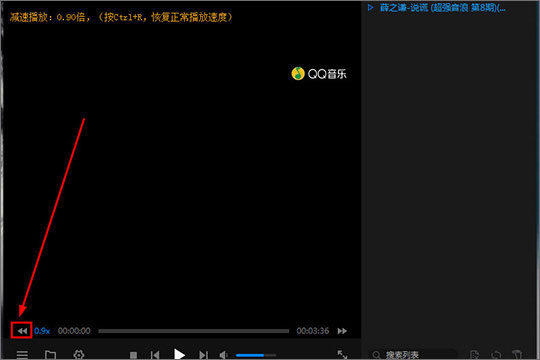This screenshot has width=540, height=360.
Task: Click the add-file icon in playlist toolbar
Action: tap(474, 355)
